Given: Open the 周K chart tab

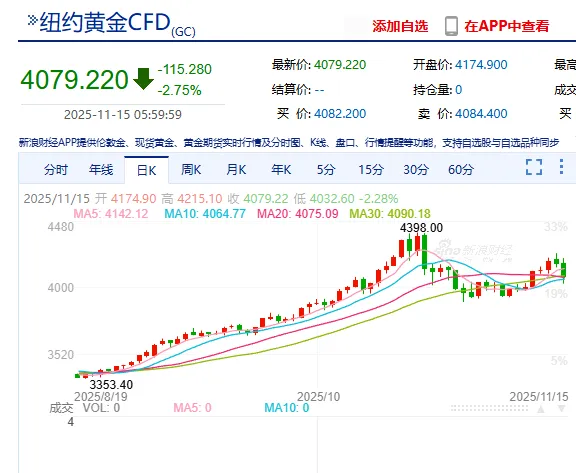Looking at the screenshot, I should [x=191, y=170].
